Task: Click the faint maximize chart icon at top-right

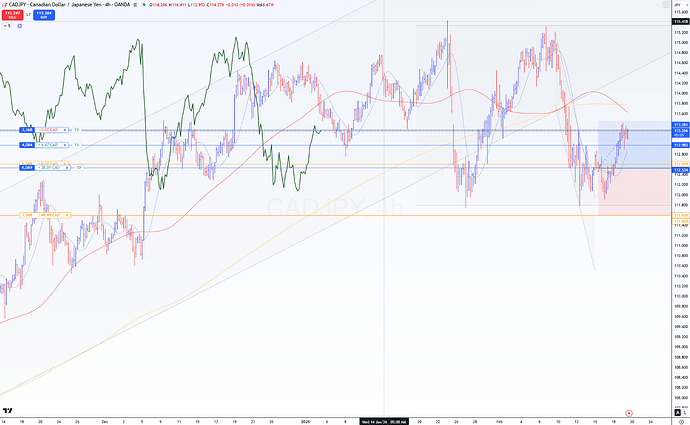Action: [x=666, y=5]
